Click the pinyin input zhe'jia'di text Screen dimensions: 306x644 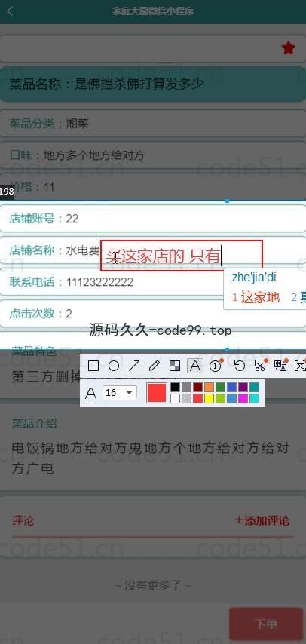[x=255, y=278]
